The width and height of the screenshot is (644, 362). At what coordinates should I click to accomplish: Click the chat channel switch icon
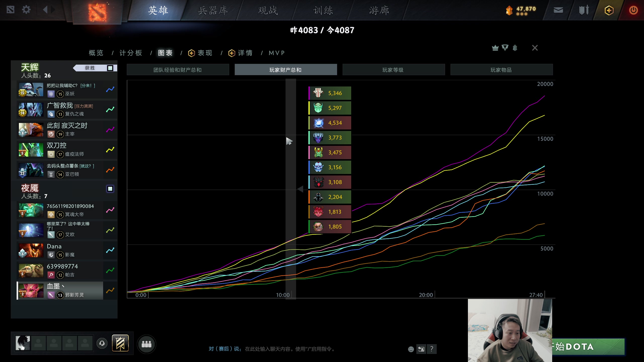point(421,349)
